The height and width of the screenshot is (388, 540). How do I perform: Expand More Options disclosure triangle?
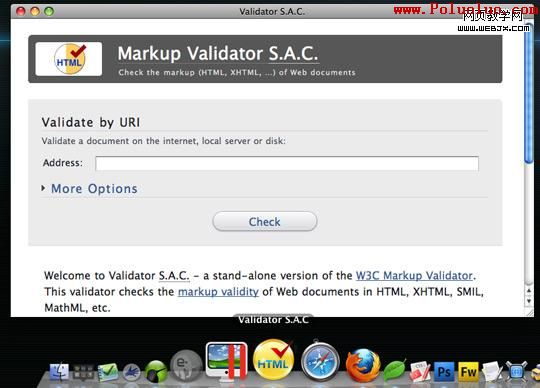coord(43,188)
